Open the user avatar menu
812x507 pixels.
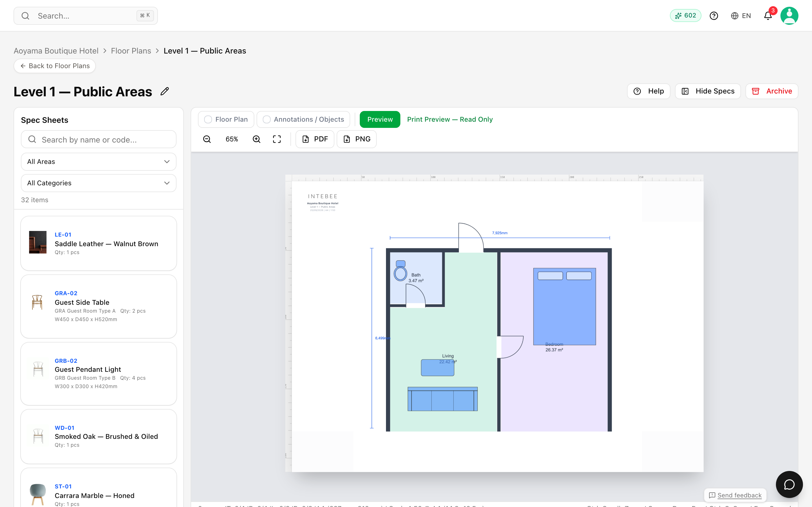coord(789,16)
